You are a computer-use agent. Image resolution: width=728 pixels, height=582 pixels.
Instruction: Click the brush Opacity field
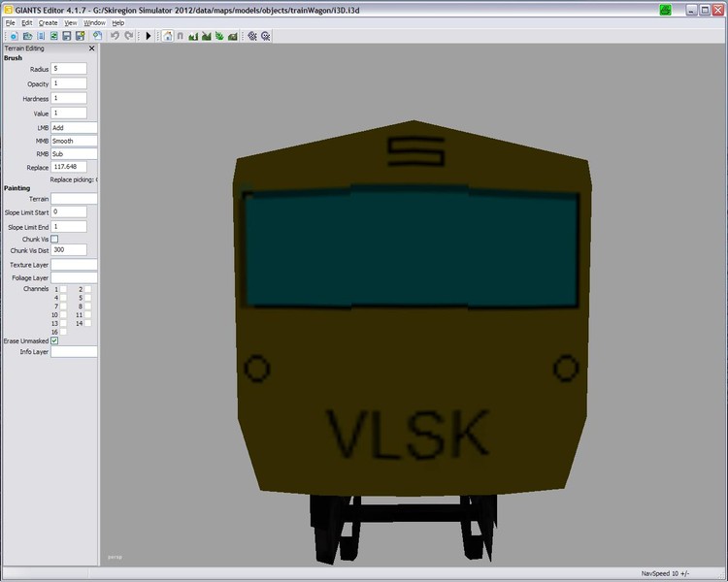point(69,83)
